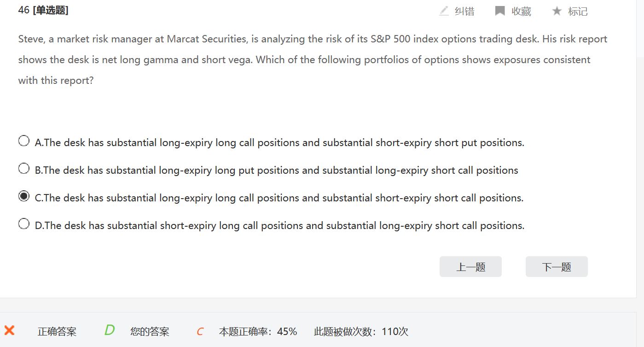The image size is (644, 347).
Task: Click the bookmark icon beside 收藏
Action: [499, 11]
